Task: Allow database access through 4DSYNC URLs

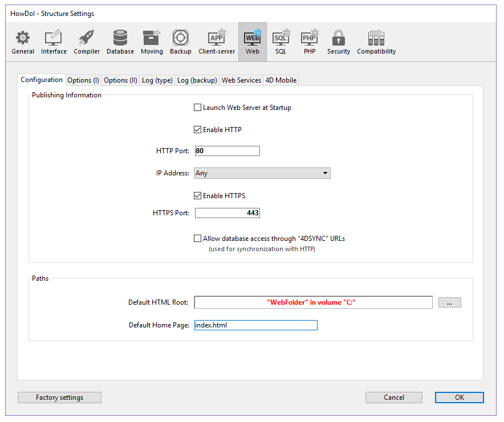Action: [x=198, y=239]
